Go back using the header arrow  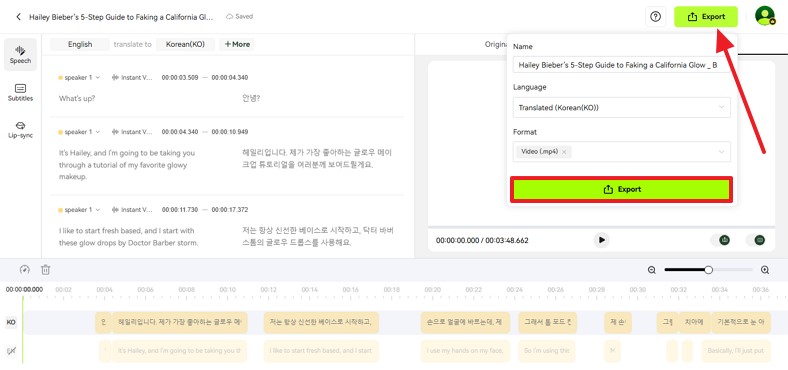pyautogui.click(x=19, y=17)
